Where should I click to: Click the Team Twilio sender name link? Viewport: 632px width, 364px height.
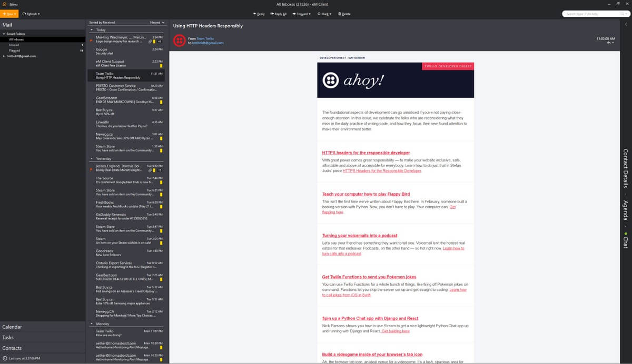coord(206,38)
